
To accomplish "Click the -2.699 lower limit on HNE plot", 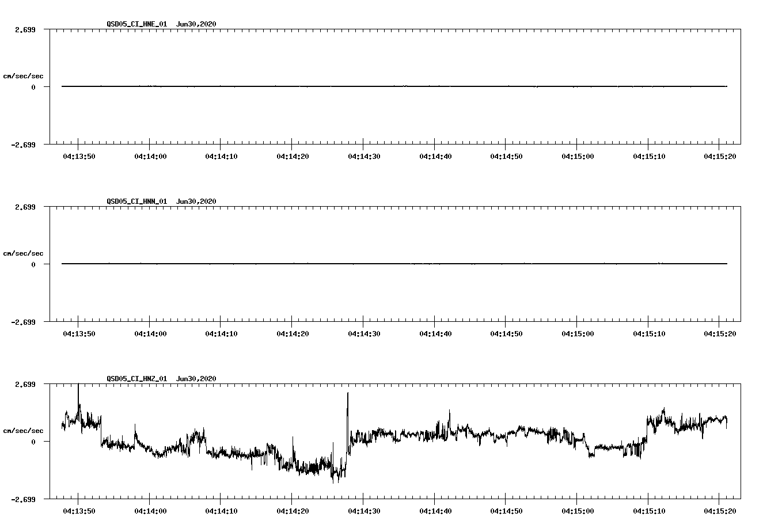I will point(23,145).
